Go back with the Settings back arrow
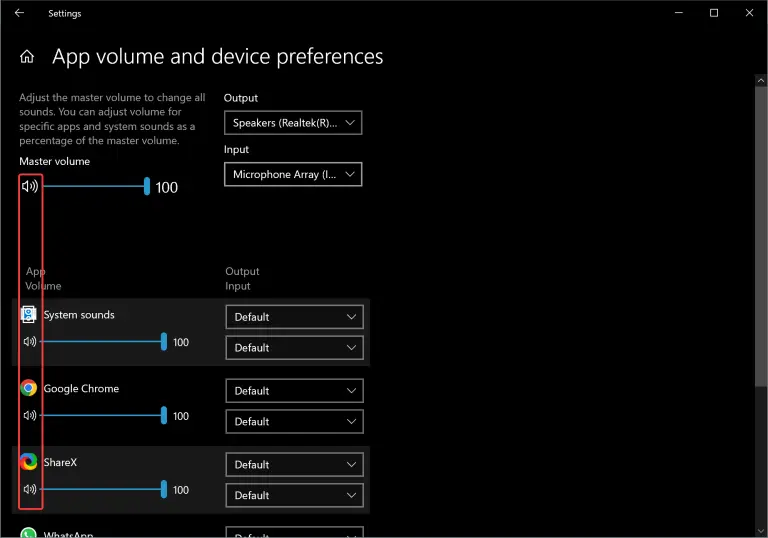This screenshot has height=538, width=768. [x=20, y=13]
